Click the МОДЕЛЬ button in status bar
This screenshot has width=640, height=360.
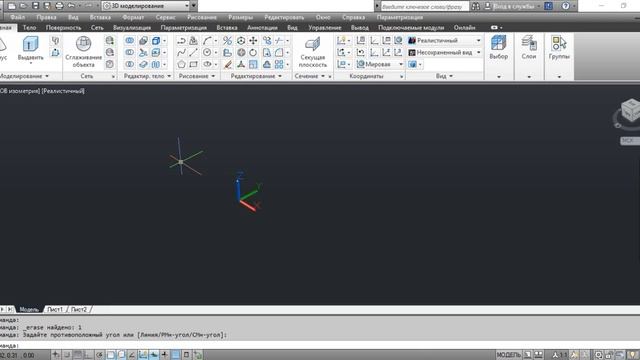click(508, 355)
